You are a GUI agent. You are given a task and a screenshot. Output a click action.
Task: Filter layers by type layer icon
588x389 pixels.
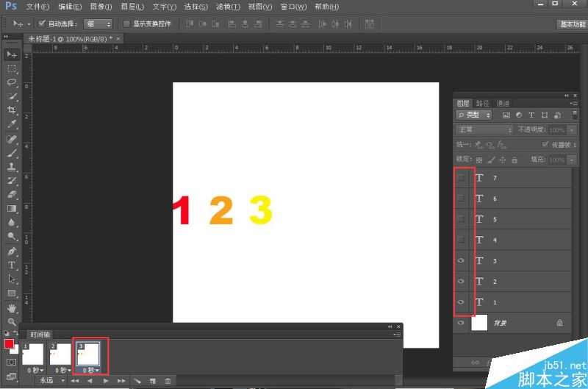(531, 115)
